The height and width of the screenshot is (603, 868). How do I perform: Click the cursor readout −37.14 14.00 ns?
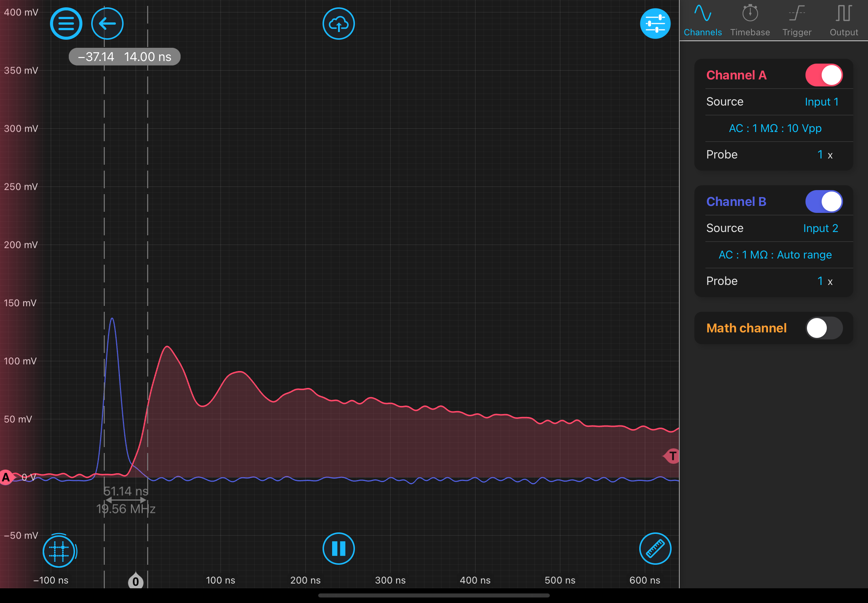click(124, 57)
